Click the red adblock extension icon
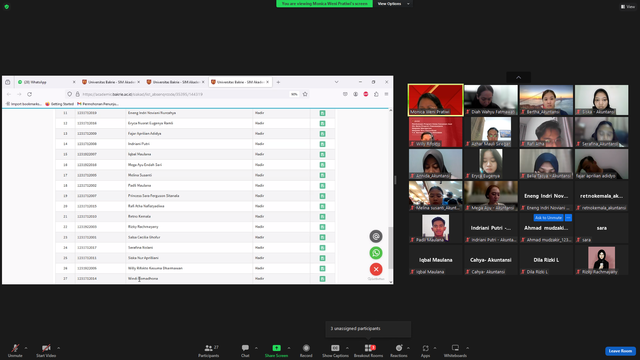 click(366, 94)
